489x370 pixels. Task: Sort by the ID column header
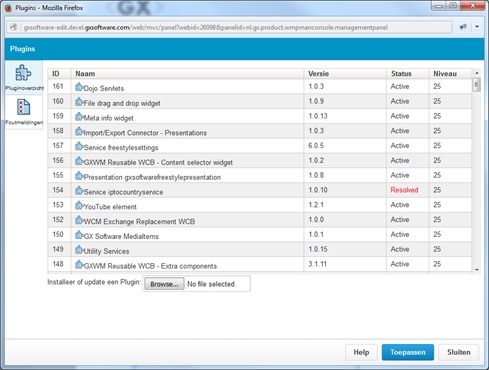(x=59, y=74)
